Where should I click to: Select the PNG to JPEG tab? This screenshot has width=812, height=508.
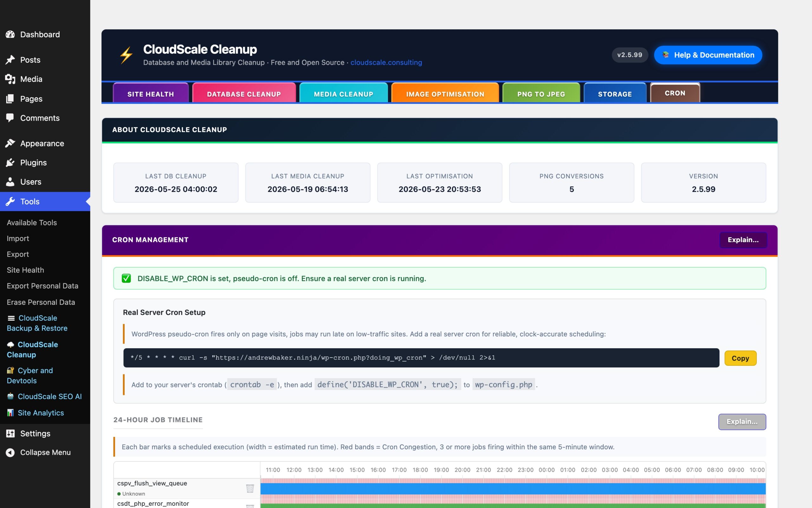(541, 93)
